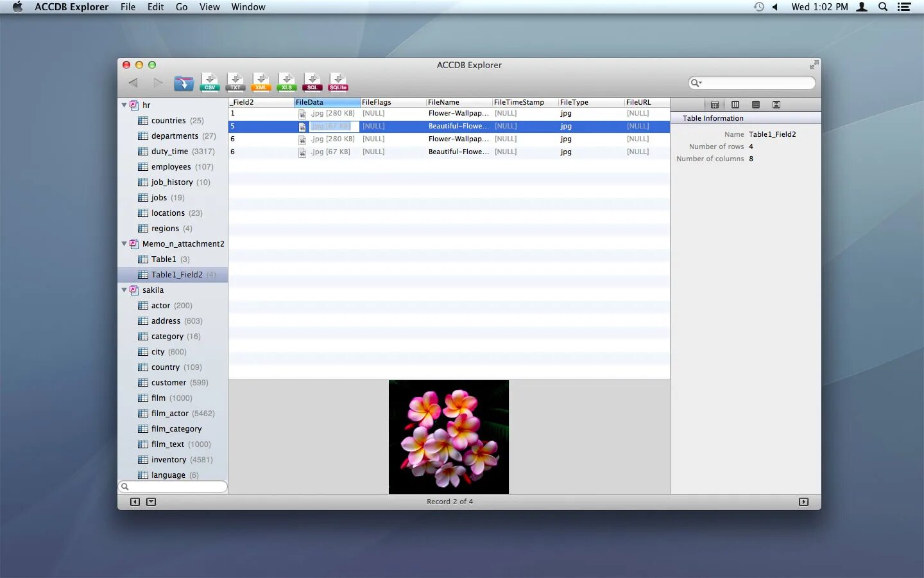Viewport: 924px width, 578px height.
Task: Open Notification Center list icon
Action: click(x=903, y=7)
